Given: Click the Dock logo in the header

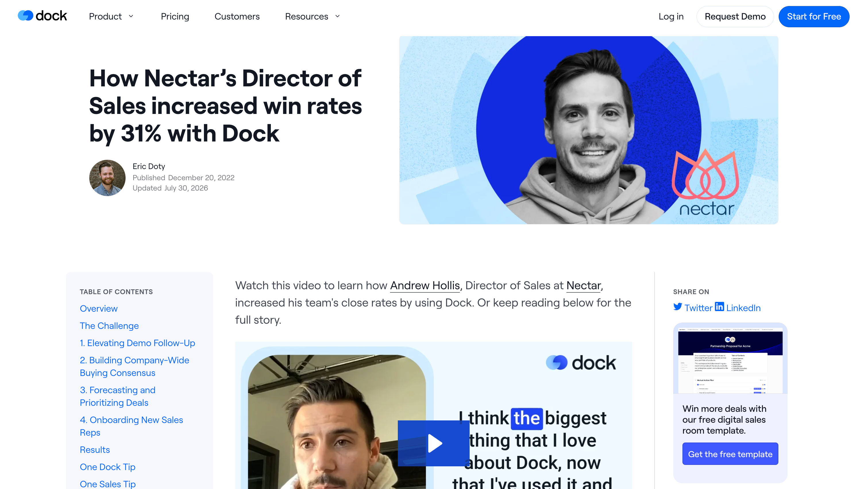Looking at the screenshot, I should (x=43, y=16).
